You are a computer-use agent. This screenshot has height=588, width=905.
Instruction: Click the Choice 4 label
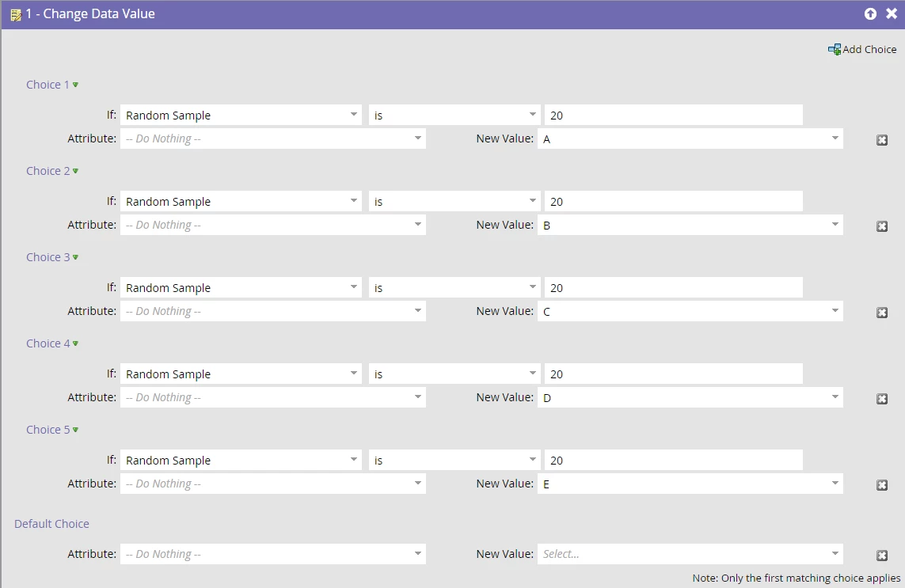pos(48,343)
